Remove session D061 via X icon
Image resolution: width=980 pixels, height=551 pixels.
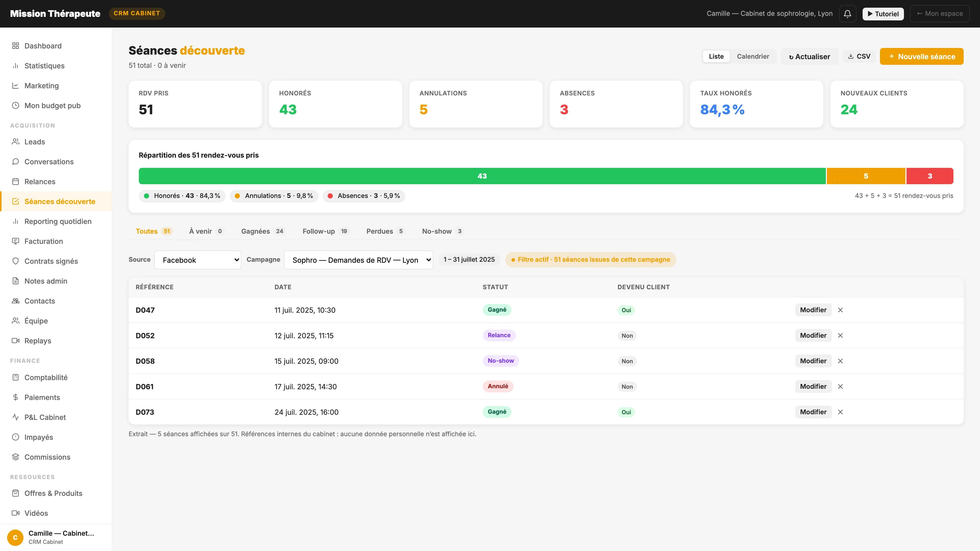(840, 386)
